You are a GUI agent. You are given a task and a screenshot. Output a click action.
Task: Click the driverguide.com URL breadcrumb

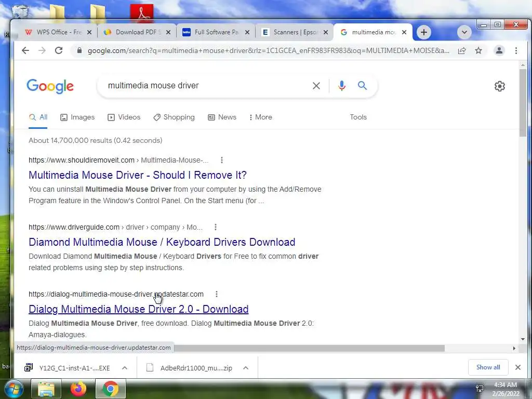(115, 227)
